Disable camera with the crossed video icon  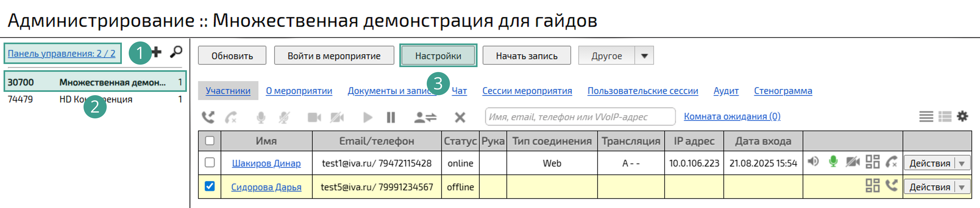pos(337,117)
